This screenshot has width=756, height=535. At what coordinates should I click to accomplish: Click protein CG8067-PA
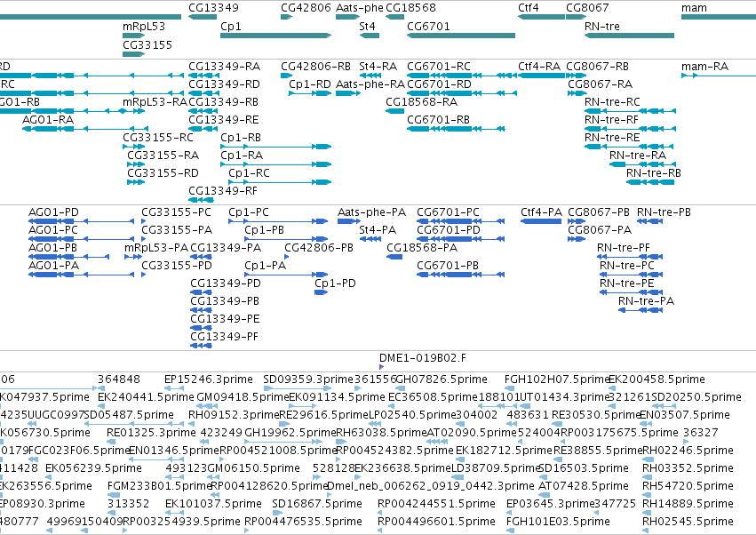coord(600,230)
